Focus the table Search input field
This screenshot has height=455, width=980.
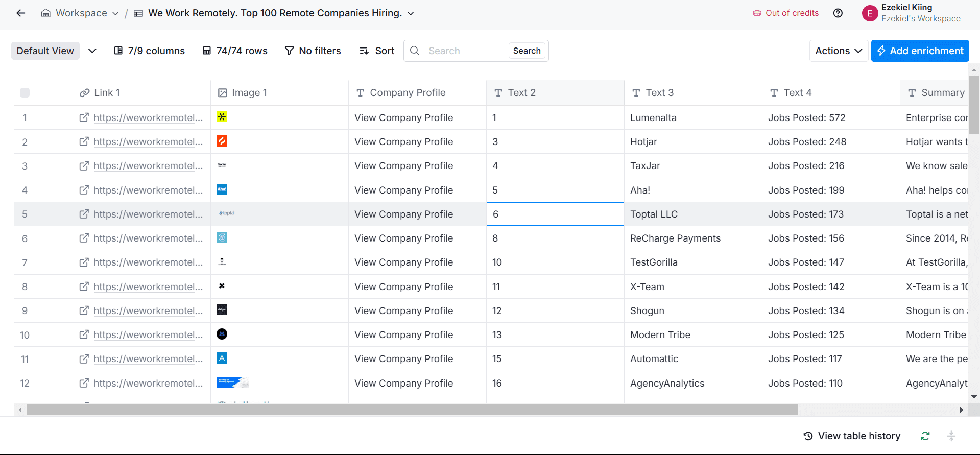pos(466,51)
